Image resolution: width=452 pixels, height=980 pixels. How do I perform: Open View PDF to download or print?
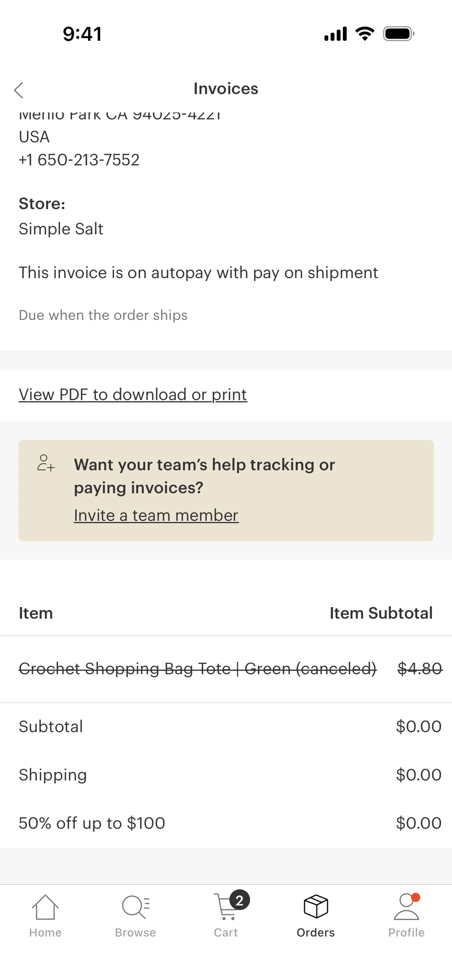(x=133, y=394)
